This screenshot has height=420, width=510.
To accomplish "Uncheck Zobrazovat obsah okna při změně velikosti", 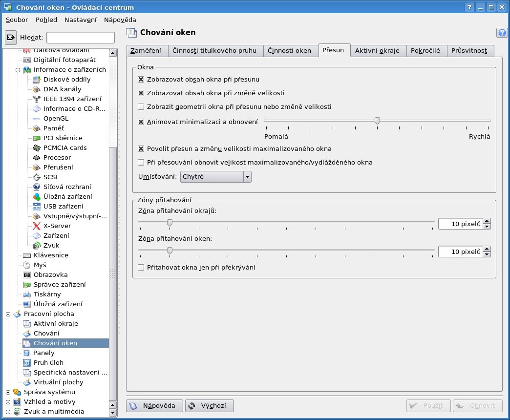I will click(141, 93).
